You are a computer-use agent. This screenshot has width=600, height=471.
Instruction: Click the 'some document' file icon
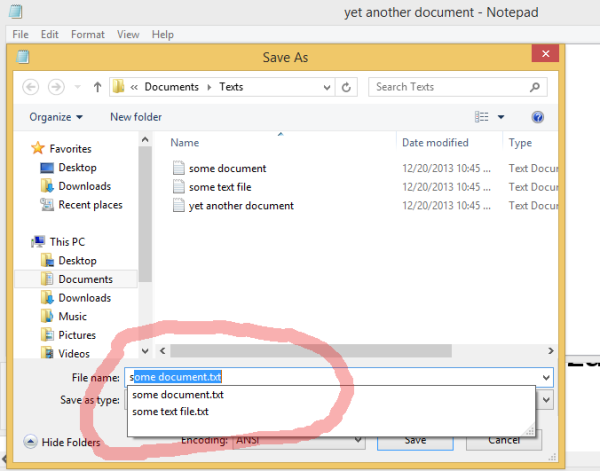click(x=179, y=168)
